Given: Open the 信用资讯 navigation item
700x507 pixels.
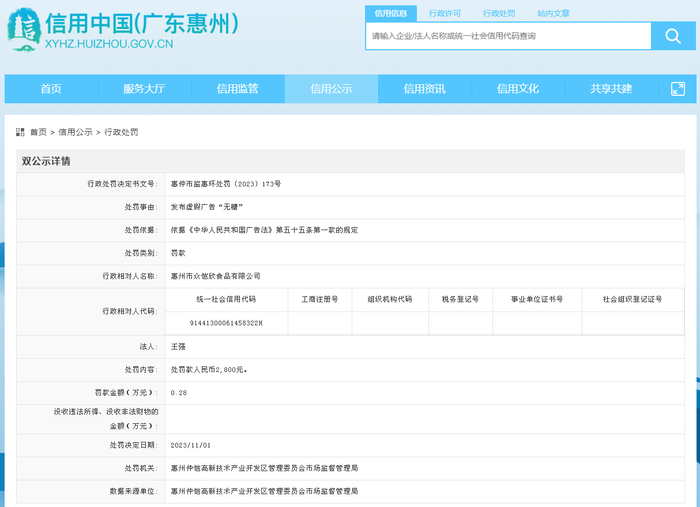Looking at the screenshot, I should click(x=425, y=89).
